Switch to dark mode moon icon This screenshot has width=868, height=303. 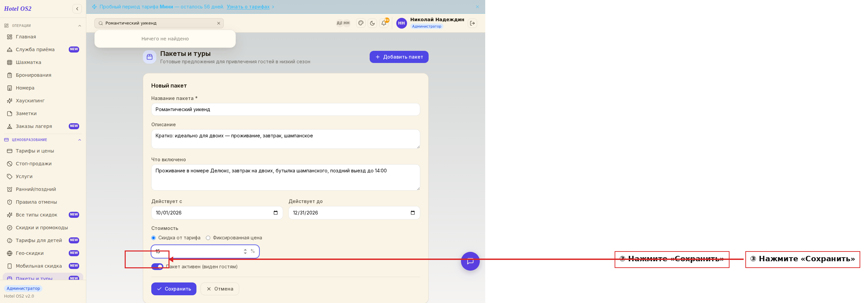pos(372,23)
